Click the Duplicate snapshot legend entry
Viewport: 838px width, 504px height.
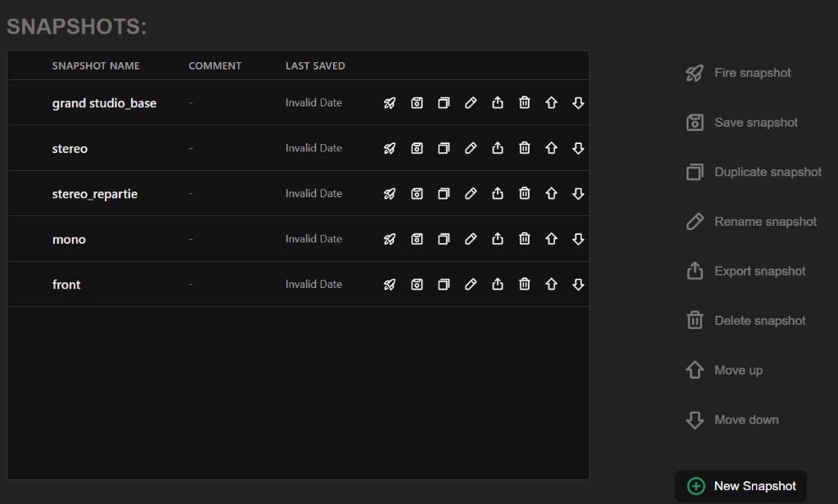[754, 172]
